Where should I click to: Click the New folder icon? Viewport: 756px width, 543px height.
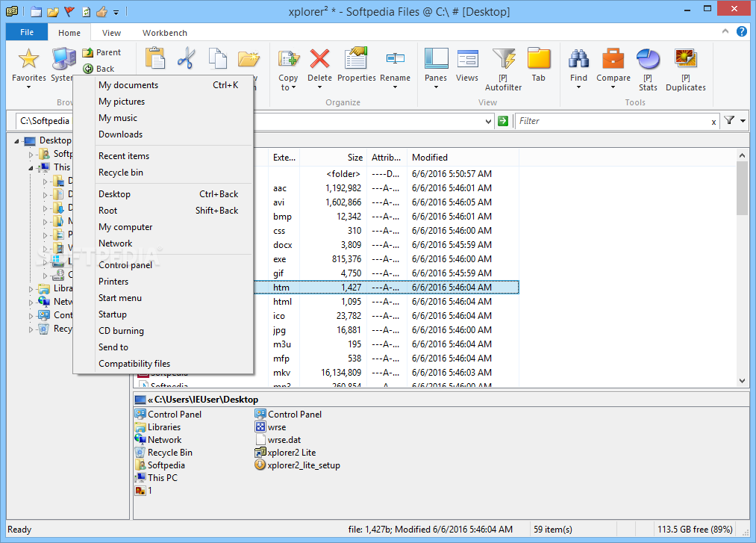coord(249,58)
